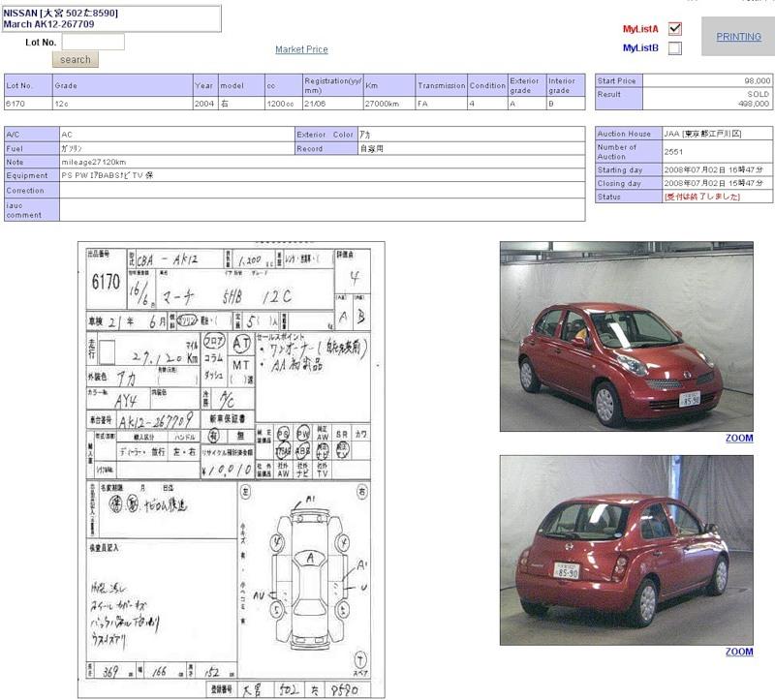Open the Market Price link
The height and width of the screenshot is (700, 775).
[x=301, y=49]
